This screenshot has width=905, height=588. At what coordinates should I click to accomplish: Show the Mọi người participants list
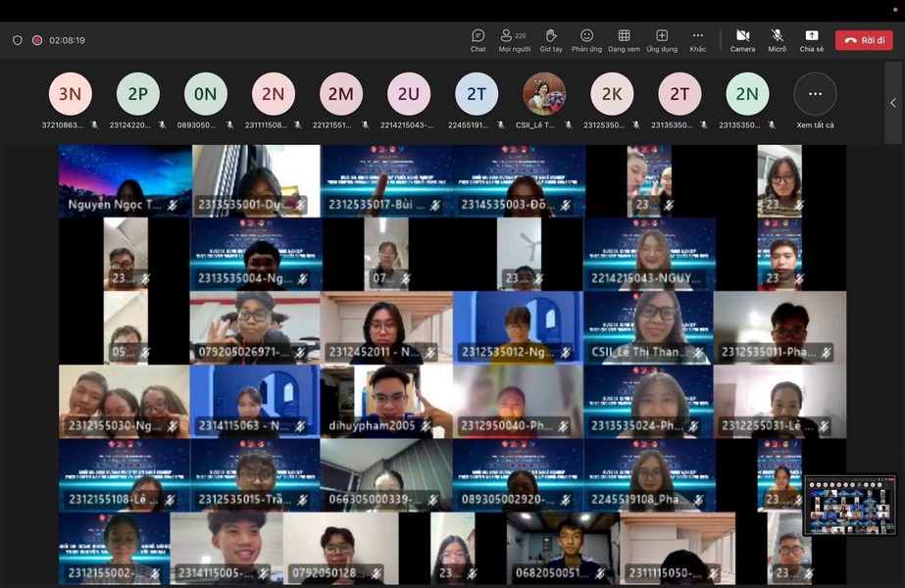tap(514, 40)
